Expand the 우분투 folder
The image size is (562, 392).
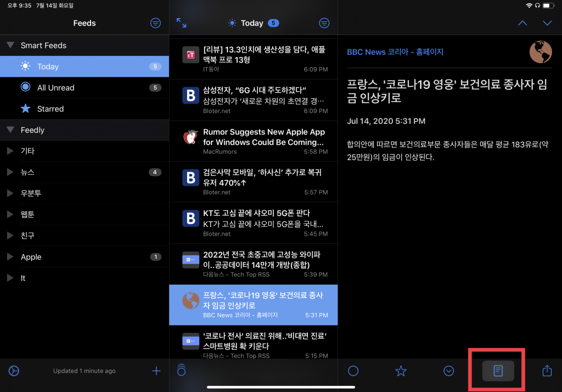coord(10,193)
